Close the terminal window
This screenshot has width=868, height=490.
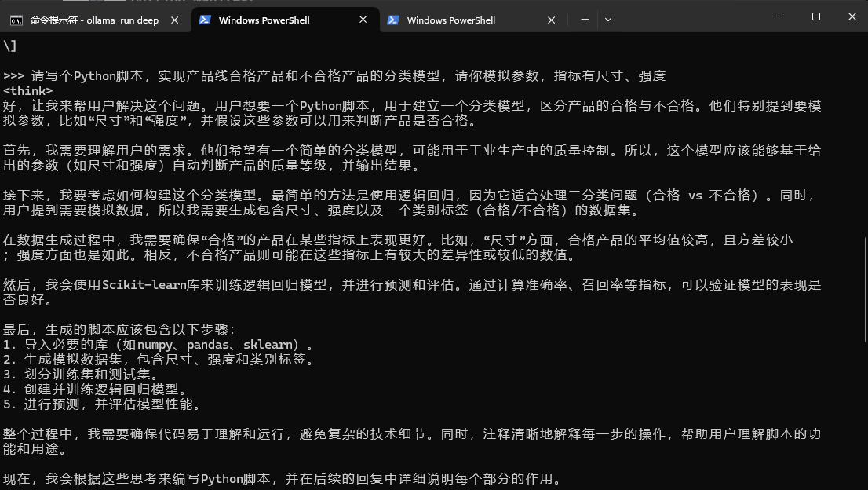852,16
